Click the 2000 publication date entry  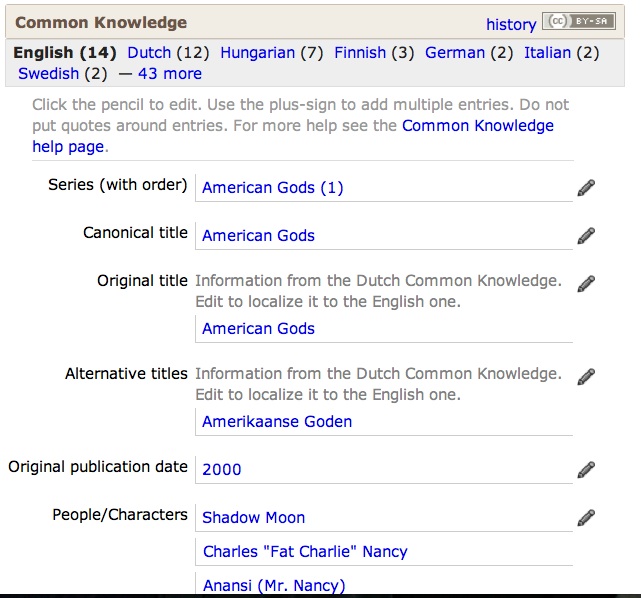point(222,470)
